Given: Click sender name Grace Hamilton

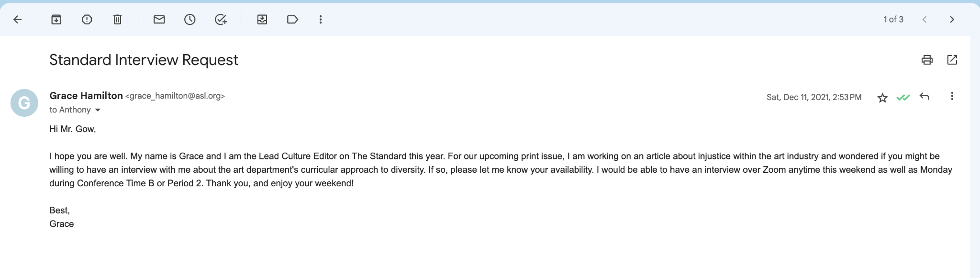Looking at the screenshot, I should (x=86, y=96).
